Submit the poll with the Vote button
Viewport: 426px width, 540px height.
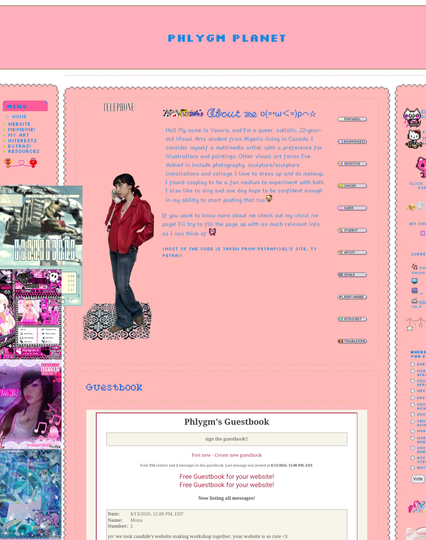pyautogui.click(x=418, y=479)
